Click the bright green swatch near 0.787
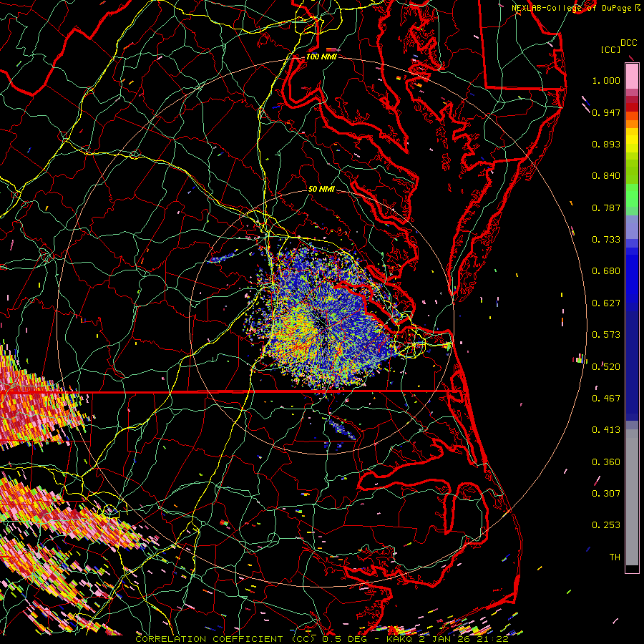This screenshot has height=644, width=644. click(x=632, y=196)
